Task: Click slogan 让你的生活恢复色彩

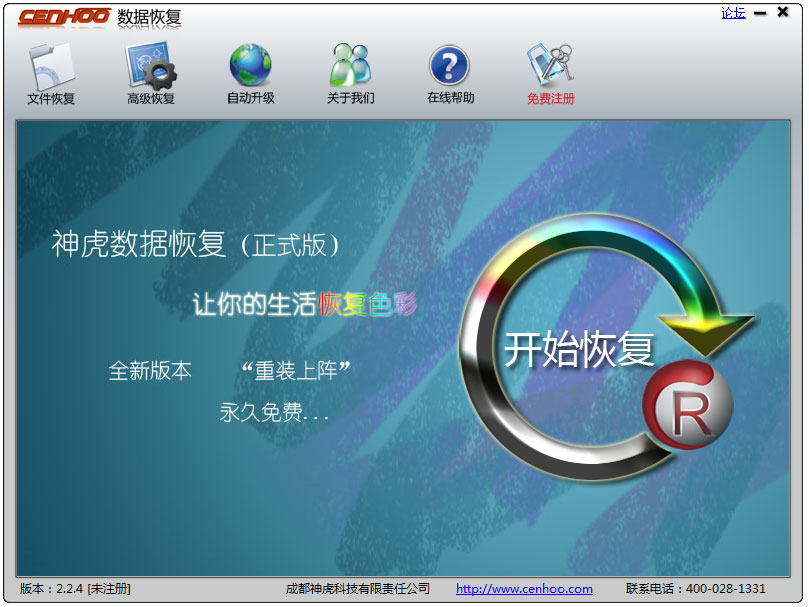Action: pos(304,304)
